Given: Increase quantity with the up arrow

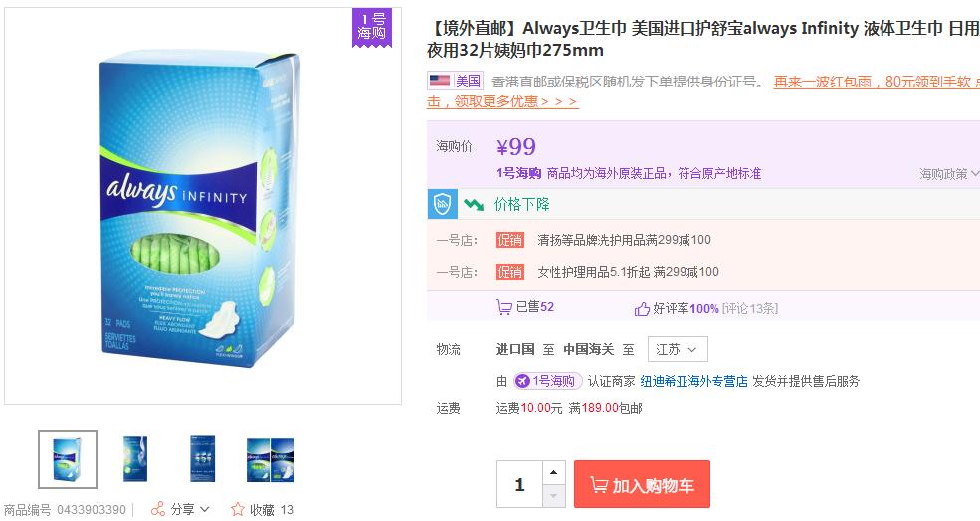Looking at the screenshot, I should click(x=553, y=472).
